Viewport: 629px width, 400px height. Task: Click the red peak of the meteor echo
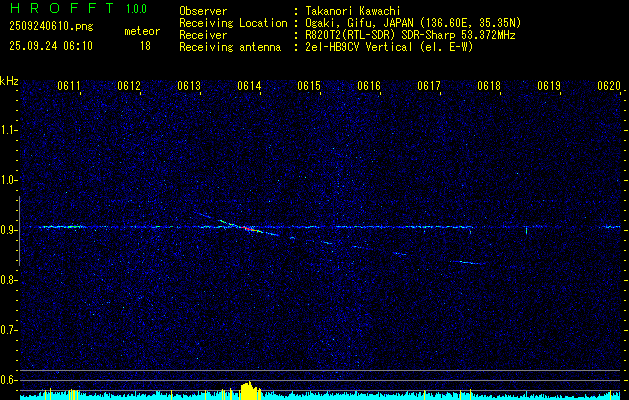click(x=248, y=228)
